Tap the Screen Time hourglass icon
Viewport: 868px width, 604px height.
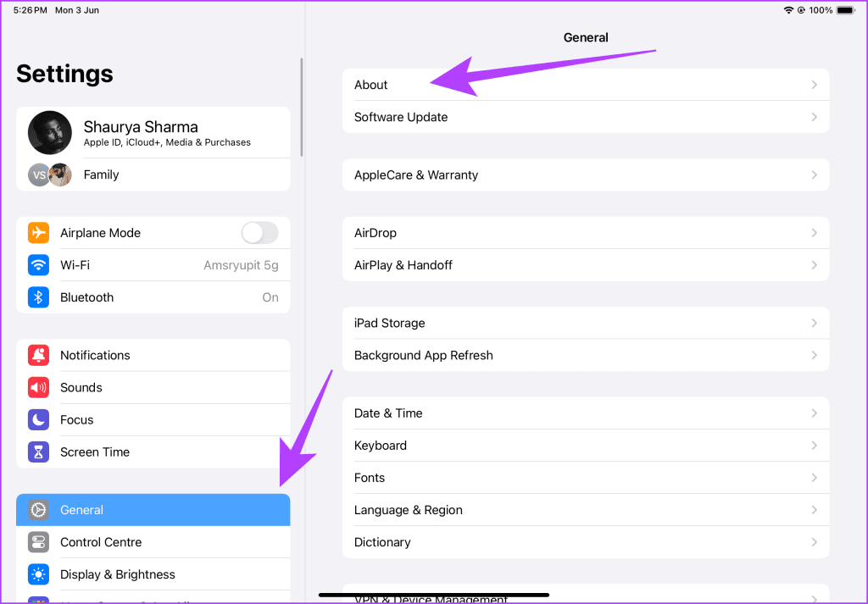(x=38, y=452)
